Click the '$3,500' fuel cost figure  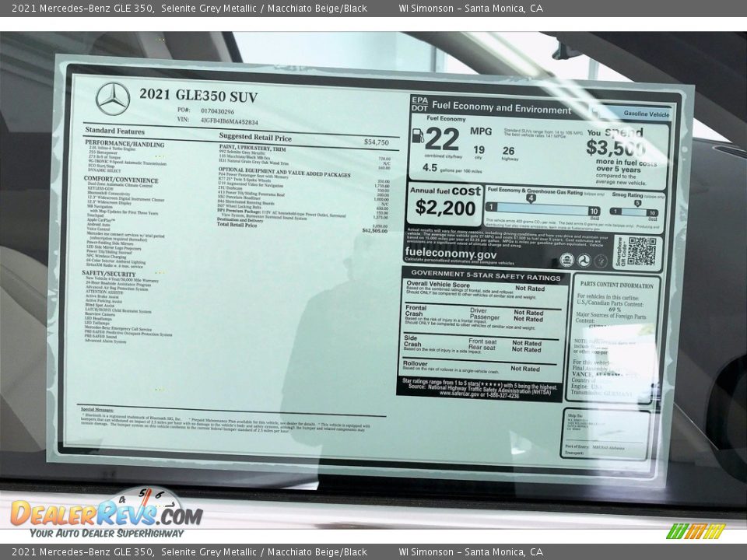615,148
